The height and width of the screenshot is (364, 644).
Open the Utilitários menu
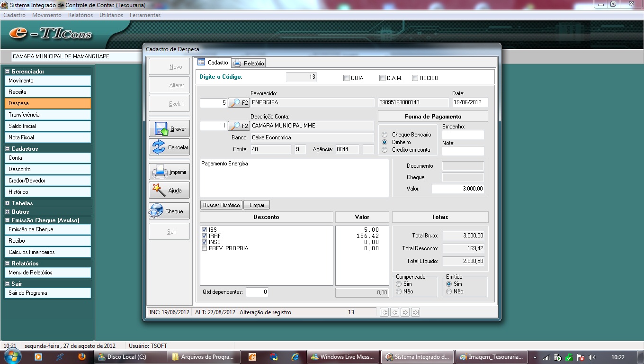[x=111, y=15]
